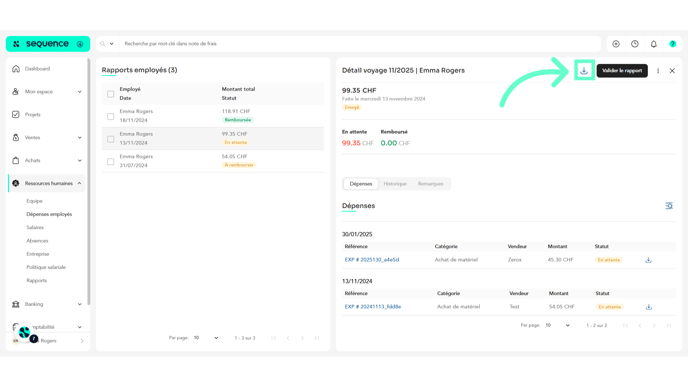Open expense EXP # 2025130_a4e5d link
The image size is (688, 387).
pyautogui.click(x=372, y=260)
